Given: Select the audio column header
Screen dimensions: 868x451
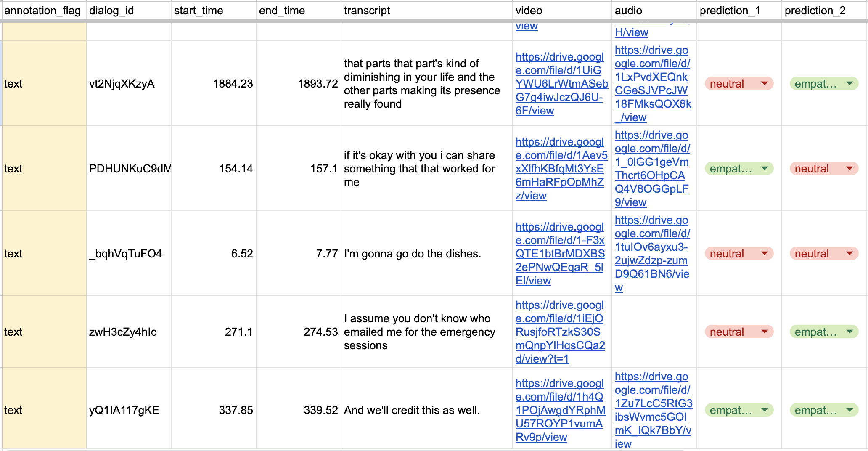Looking at the screenshot, I should point(654,11).
